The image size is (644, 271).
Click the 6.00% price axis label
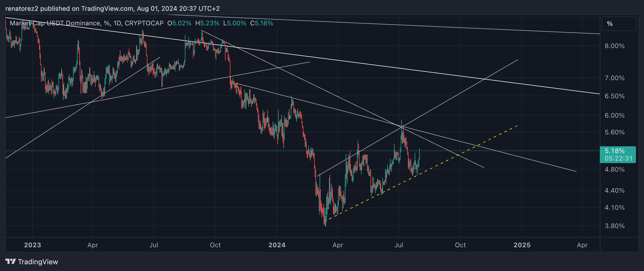(x=615, y=116)
